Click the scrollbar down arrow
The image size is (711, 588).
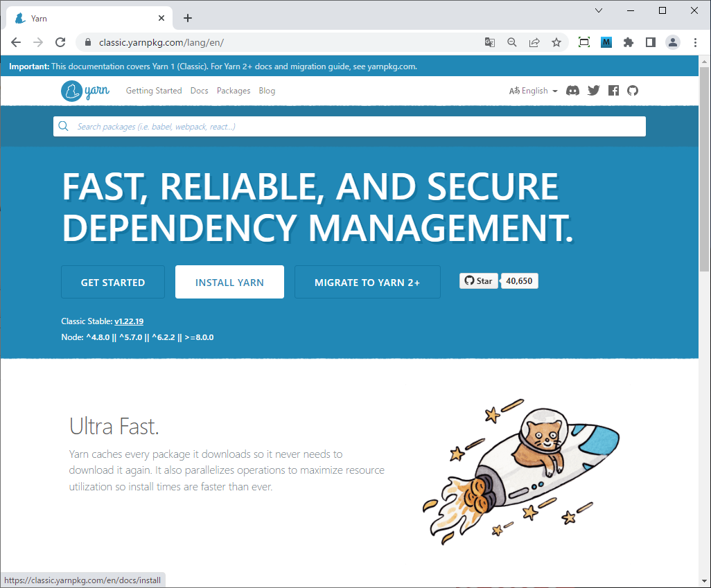(704, 581)
